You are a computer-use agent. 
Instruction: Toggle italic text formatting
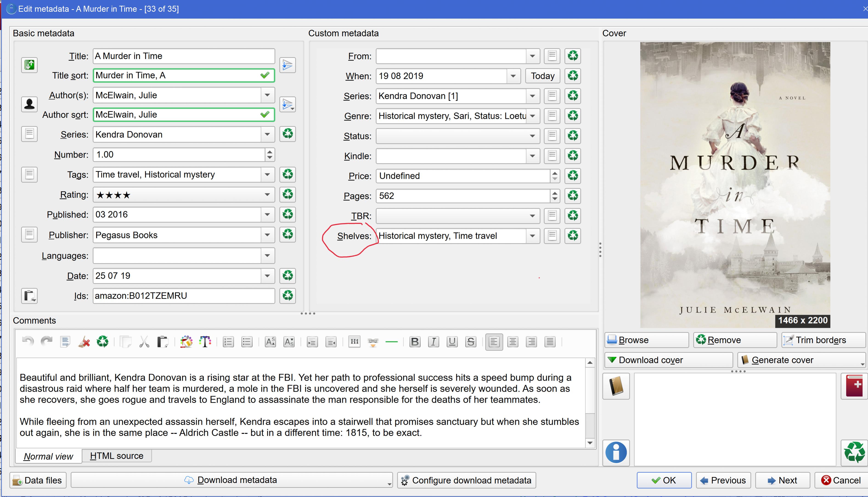(x=434, y=342)
